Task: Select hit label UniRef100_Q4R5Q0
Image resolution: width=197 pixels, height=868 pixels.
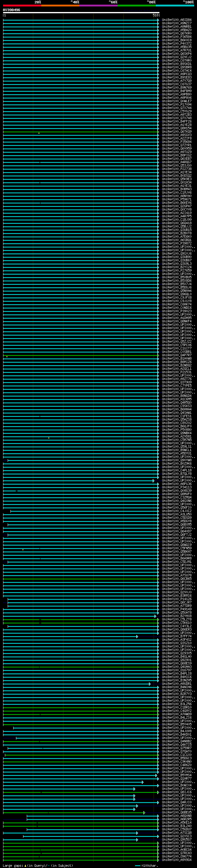Action: 177,402
